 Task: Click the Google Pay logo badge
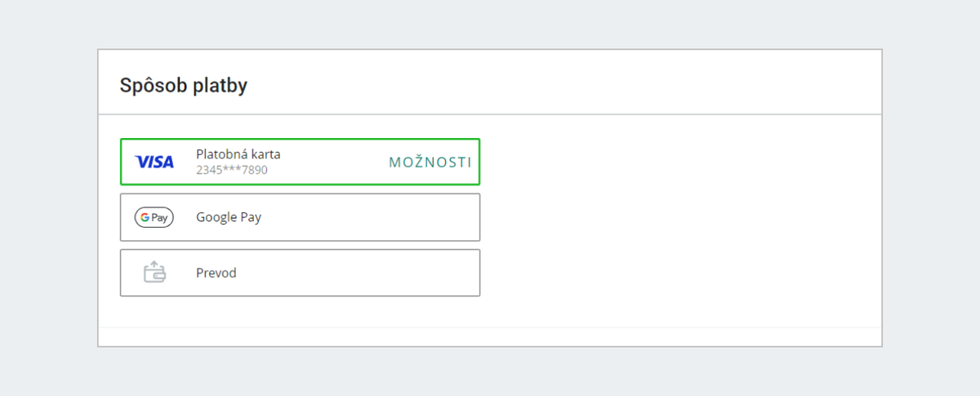pyautogui.click(x=154, y=217)
